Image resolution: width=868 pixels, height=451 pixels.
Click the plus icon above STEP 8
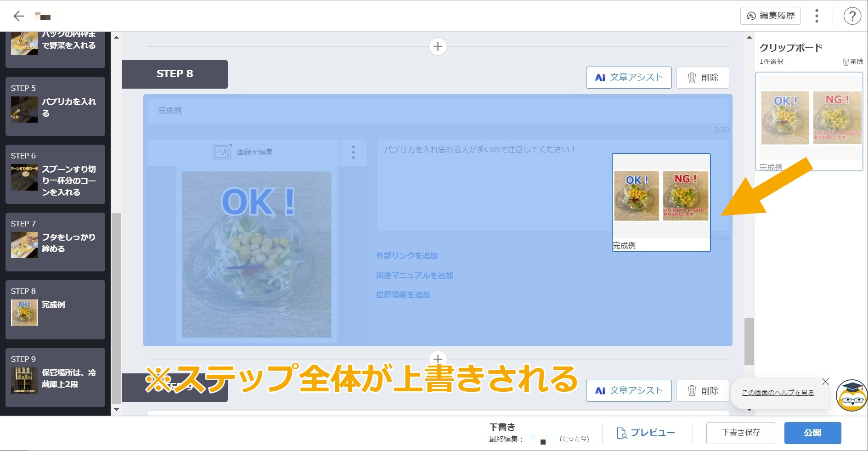point(438,46)
